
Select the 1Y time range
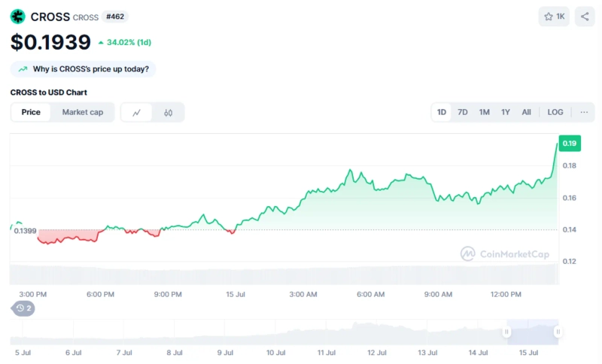click(x=506, y=112)
